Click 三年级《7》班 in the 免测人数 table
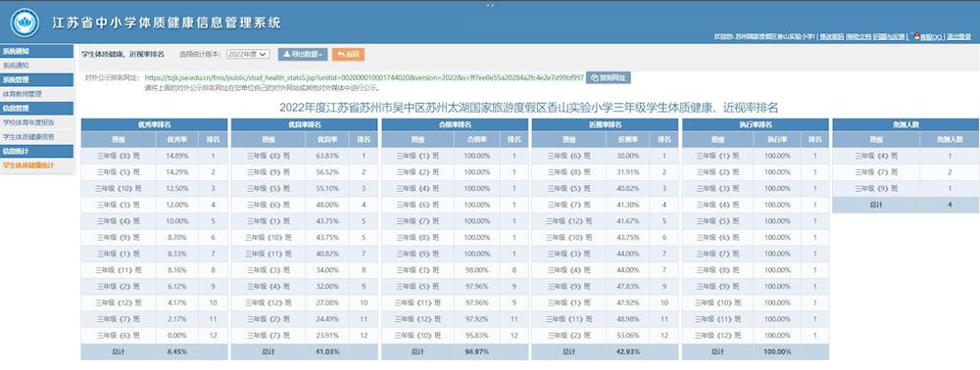 [x=877, y=172]
